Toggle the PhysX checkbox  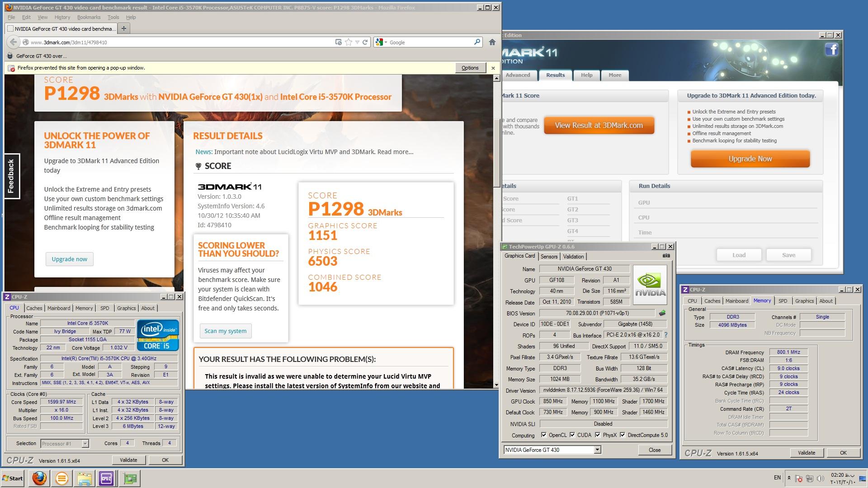tap(598, 435)
